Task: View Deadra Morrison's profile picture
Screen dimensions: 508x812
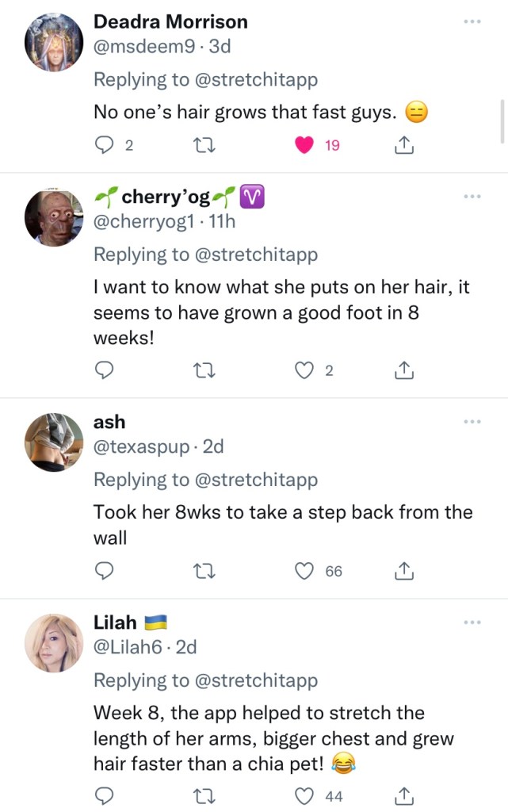Action: [55, 42]
